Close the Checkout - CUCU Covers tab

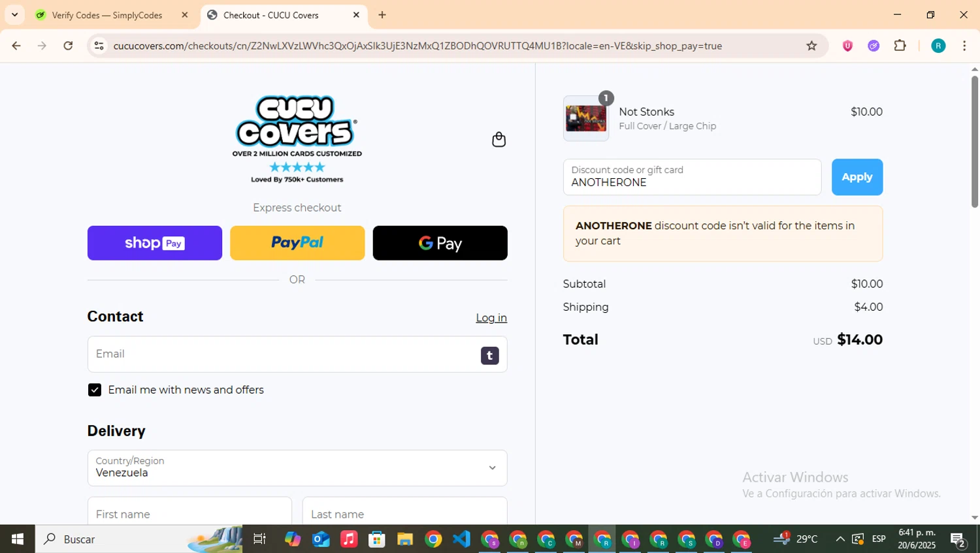tap(356, 15)
